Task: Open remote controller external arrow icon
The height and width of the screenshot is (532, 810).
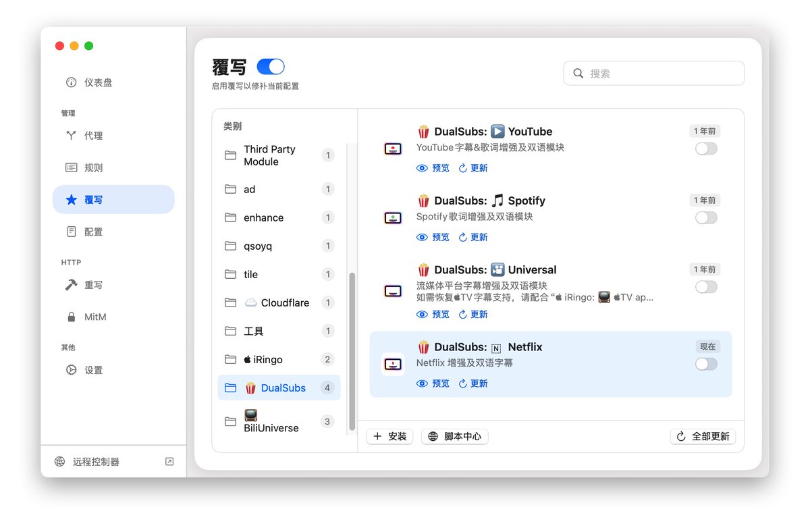Action: 169,462
